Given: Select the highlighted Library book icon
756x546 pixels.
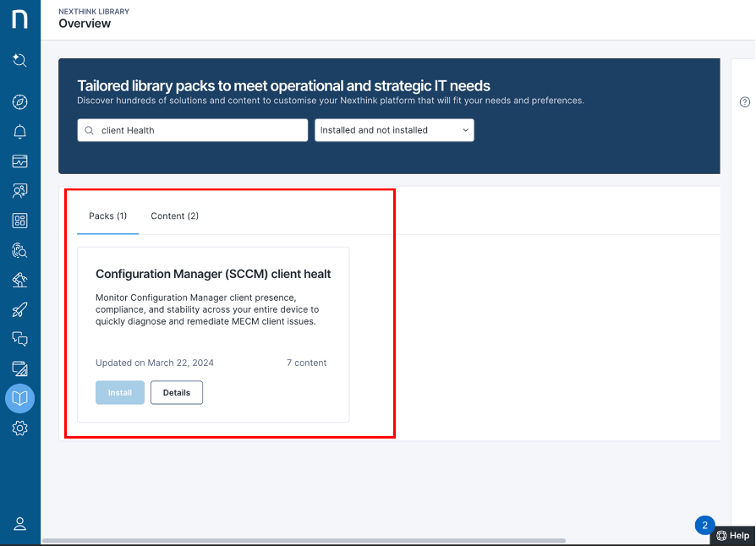Looking at the screenshot, I should click(19, 398).
